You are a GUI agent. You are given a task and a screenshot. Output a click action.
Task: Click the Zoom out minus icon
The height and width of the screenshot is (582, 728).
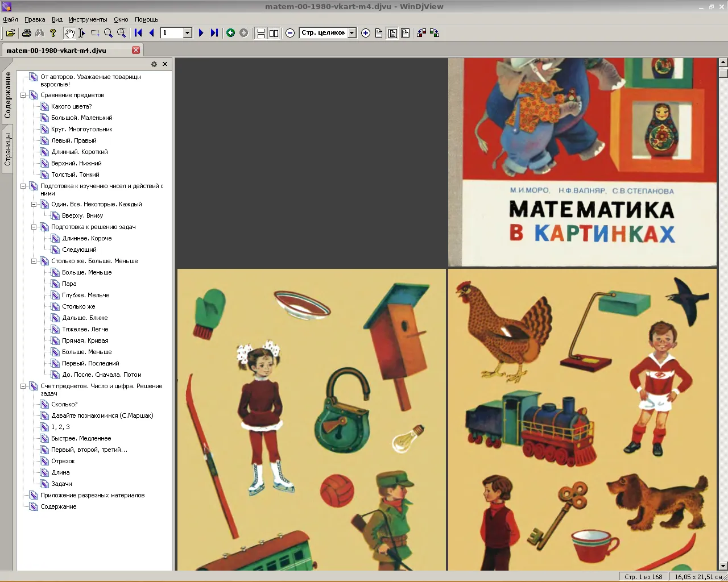tap(290, 33)
